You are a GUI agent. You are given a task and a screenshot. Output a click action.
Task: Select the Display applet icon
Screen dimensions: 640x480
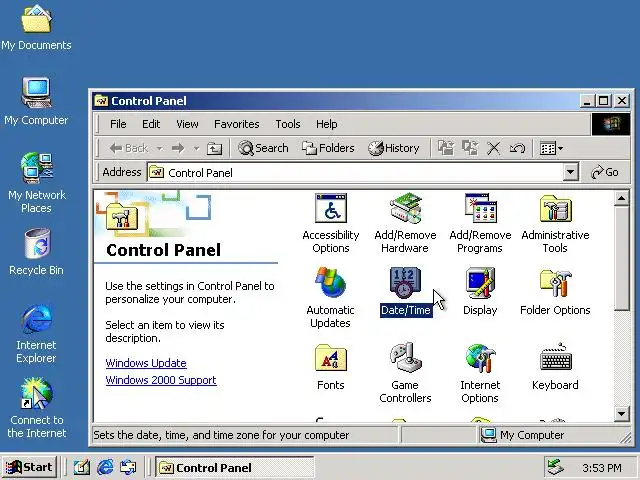click(x=480, y=292)
